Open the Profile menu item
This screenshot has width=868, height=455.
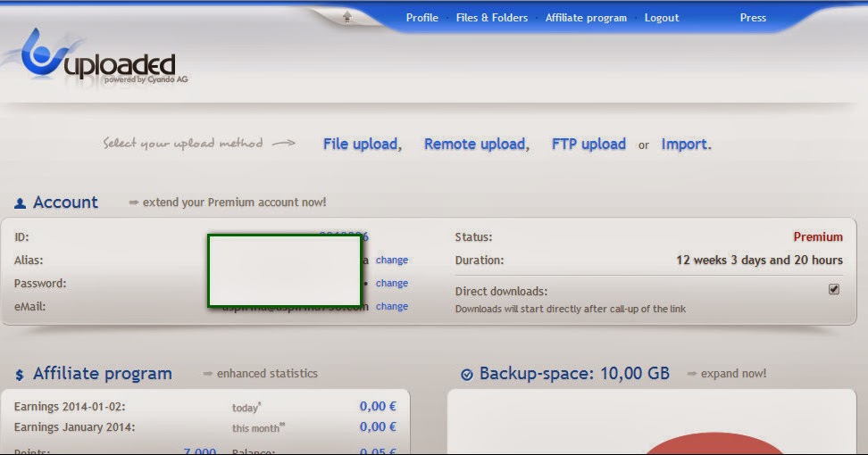[x=421, y=18]
